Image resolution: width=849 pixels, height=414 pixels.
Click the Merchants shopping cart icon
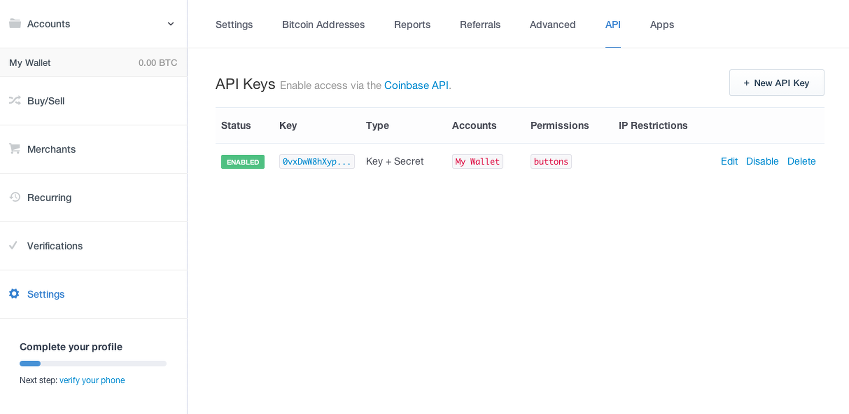point(15,149)
